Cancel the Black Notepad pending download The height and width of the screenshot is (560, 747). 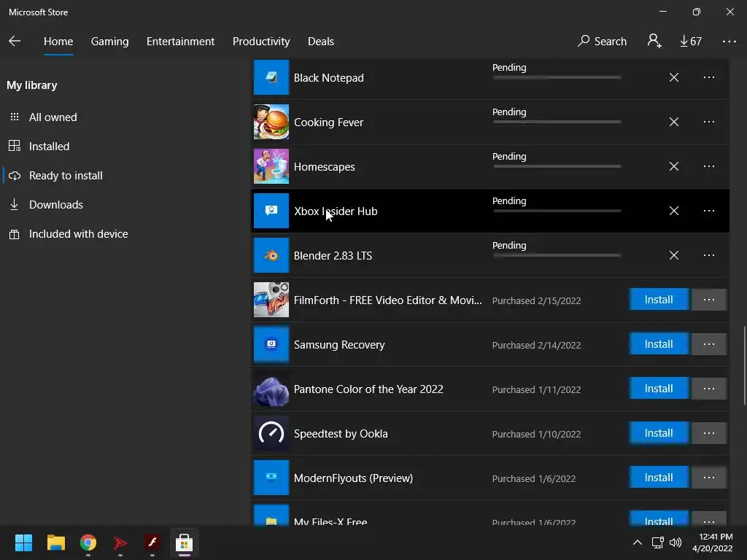click(x=673, y=77)
